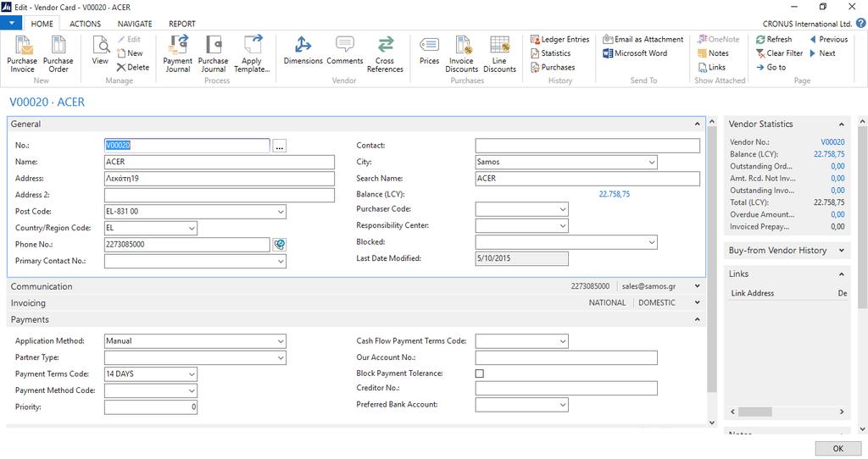Open Primary Contact No. dropdown
The image size is (868, 459).
click(x=281, y=261)
